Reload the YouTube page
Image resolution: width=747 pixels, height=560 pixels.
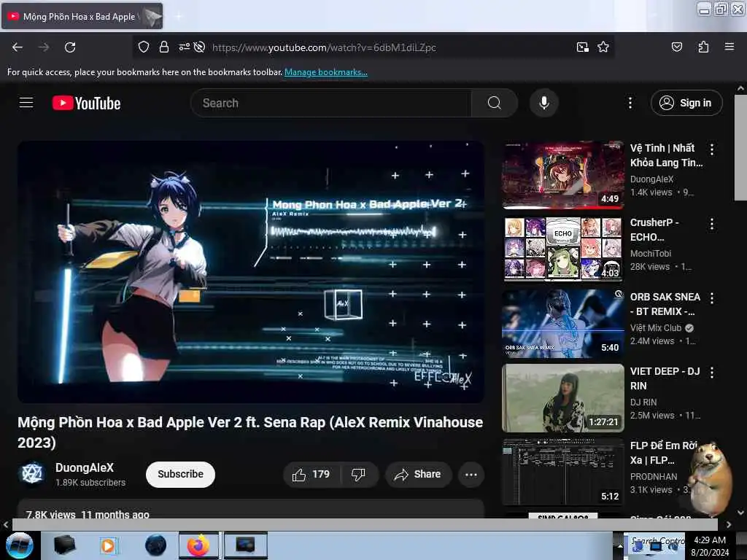70,47
